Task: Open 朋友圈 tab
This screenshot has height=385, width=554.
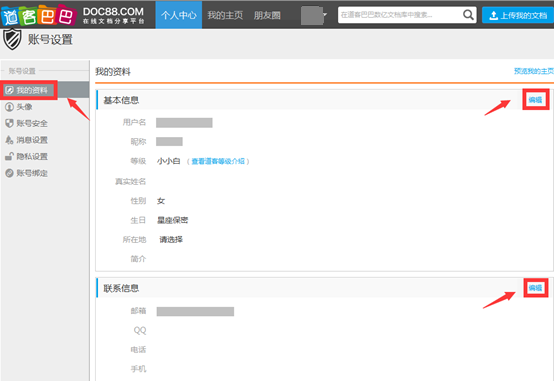Action: 267,15
